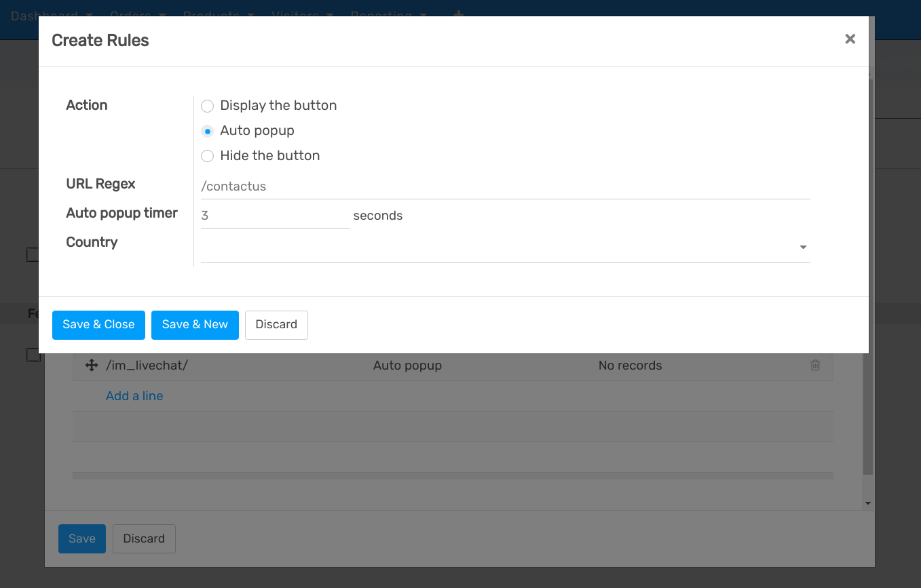Close the Create Rules dialog with the X
This screenshot has width=921, height=588.
coord(850,39)
